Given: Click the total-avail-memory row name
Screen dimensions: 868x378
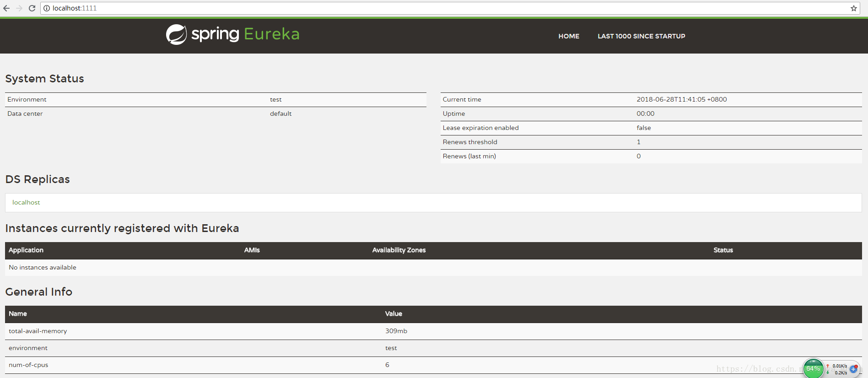Looking at the screenshot, I should point(38,331).
